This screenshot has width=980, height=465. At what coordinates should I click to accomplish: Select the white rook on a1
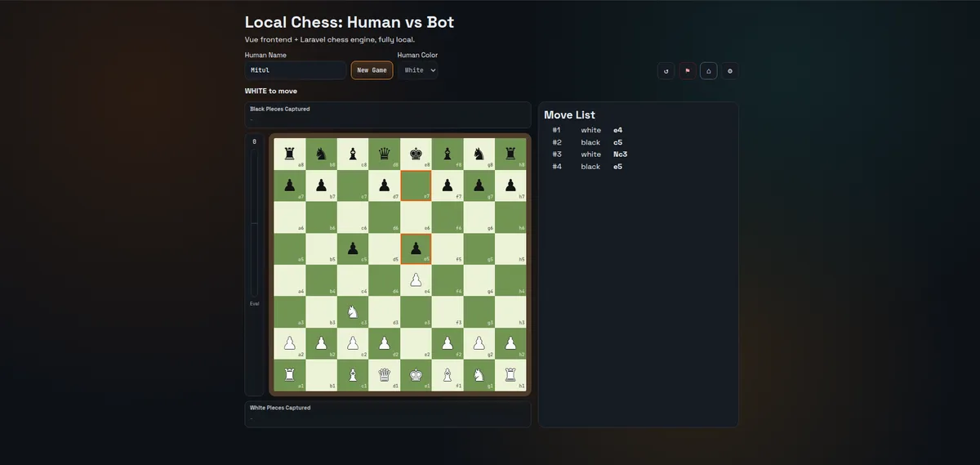click(289, 375)
